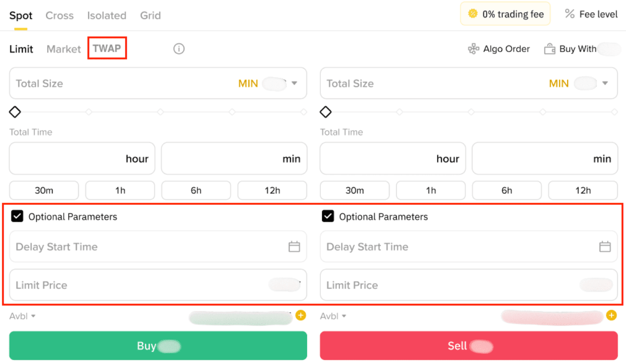The height and width of the screenshot is (364, 626).
Task: Expand the buy-side Total Size unit dropdown
Action: pyautogui.click(x=295, y=83)
